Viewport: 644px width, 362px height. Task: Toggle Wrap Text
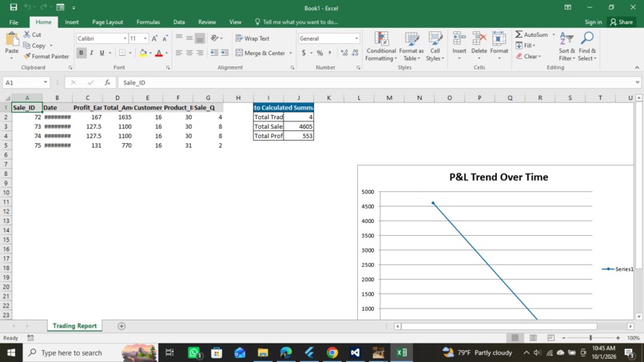click(x=252, y=38)
